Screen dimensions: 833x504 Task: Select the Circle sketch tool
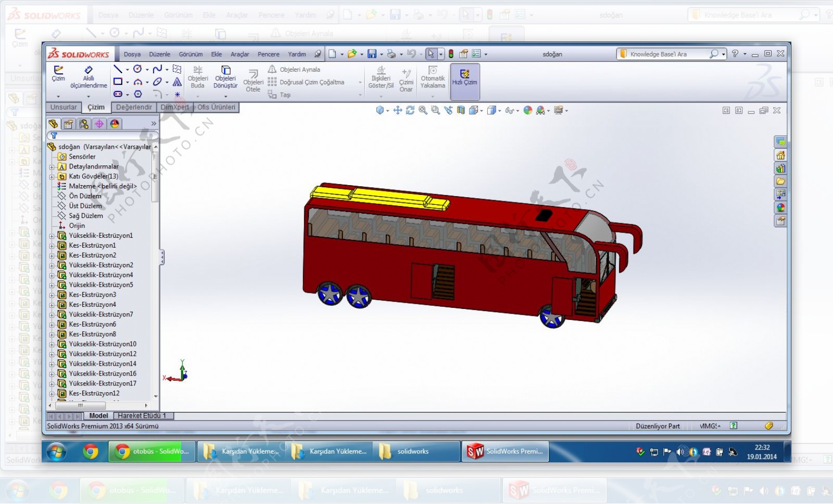click(137, 69)
